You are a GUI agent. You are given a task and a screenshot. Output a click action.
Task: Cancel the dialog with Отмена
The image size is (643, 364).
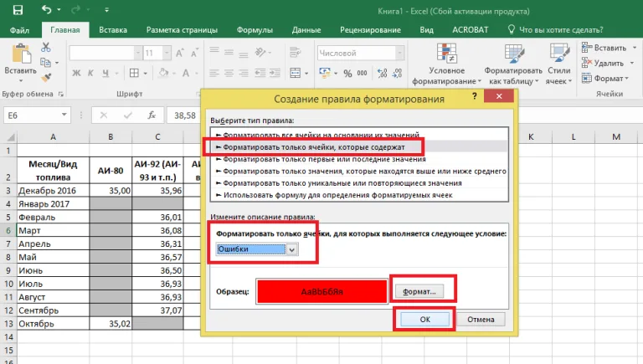coord(481,320)
